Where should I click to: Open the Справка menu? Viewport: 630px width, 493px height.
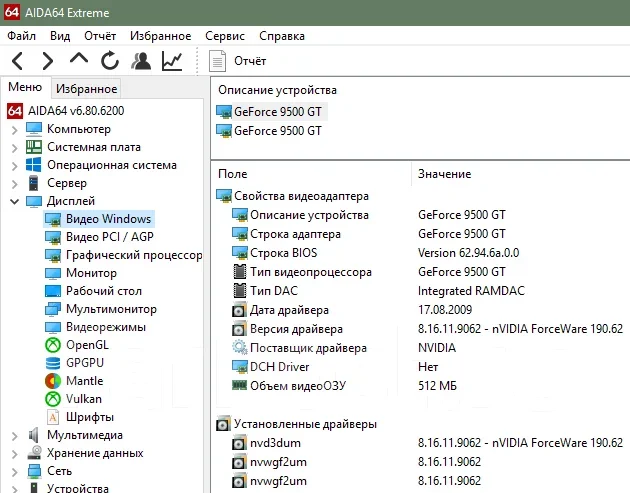[x=282, y=36]
